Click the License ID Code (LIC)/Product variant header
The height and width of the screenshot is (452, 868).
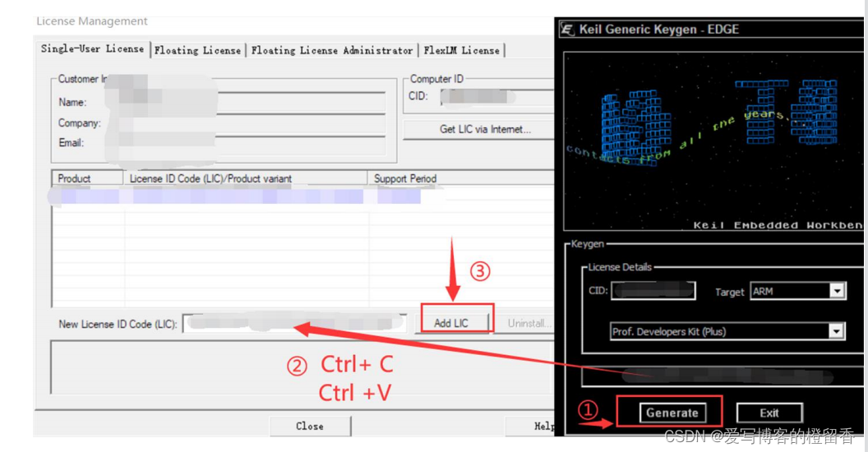point(245,178)
